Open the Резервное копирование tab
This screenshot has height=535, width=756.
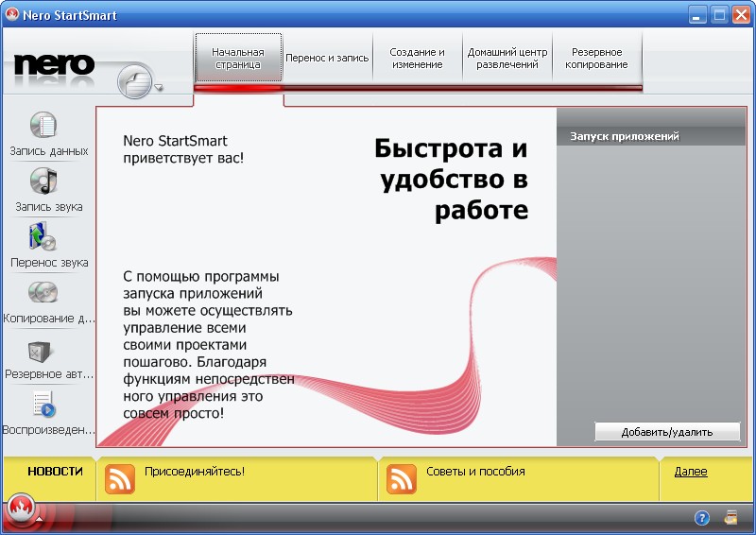tap(597, 59)
